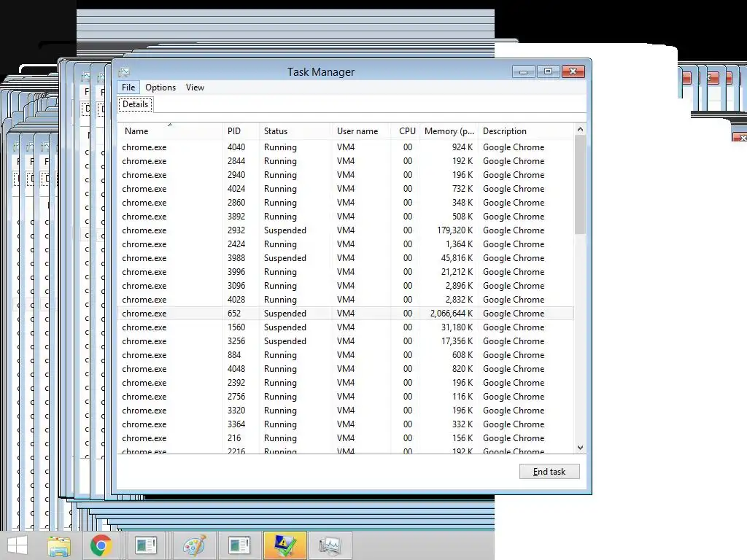Select chrome.exe row with PID 3996
Image resolution: width=747 pixels, height=560 pixels.
[345, 272]
